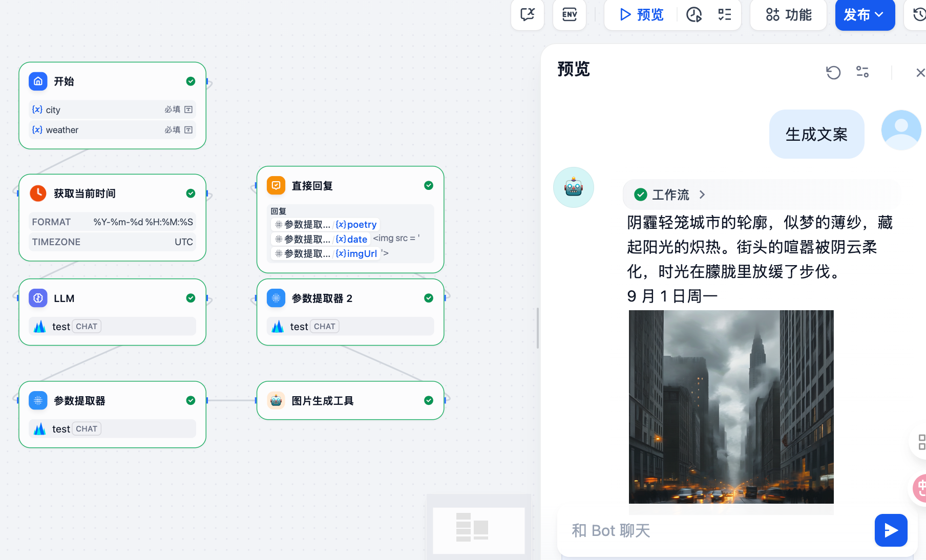Open the generated city image

(x=731, y=407)
